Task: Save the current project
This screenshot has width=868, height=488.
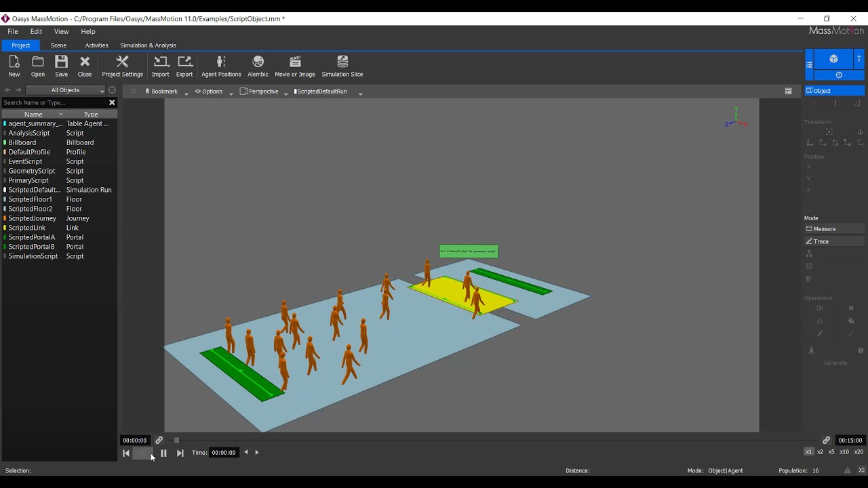Action: (x=61, y=66)
